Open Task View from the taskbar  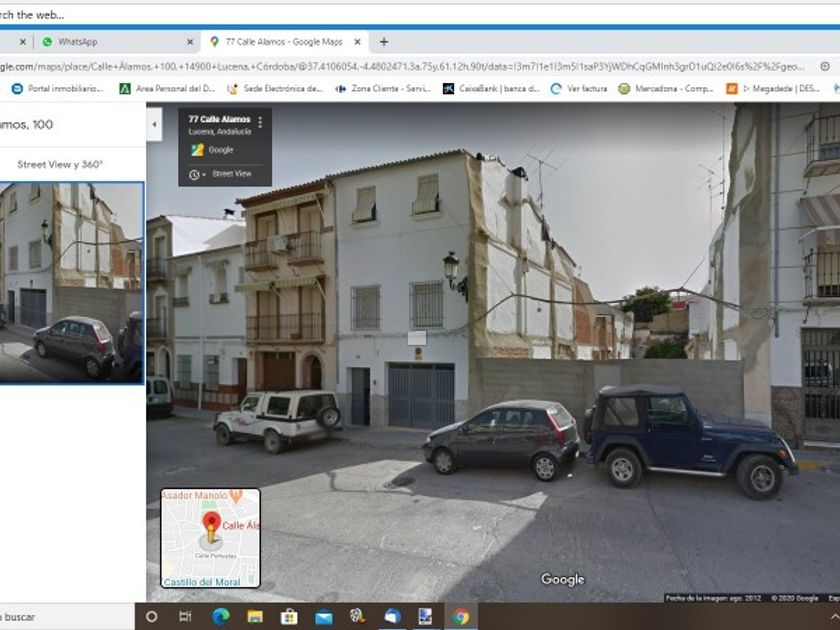(x=185, y=617)
